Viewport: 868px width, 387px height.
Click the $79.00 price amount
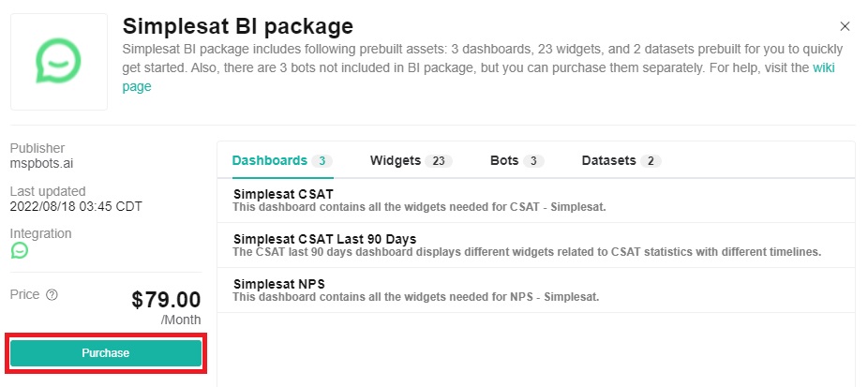click(x=166, y=300)
